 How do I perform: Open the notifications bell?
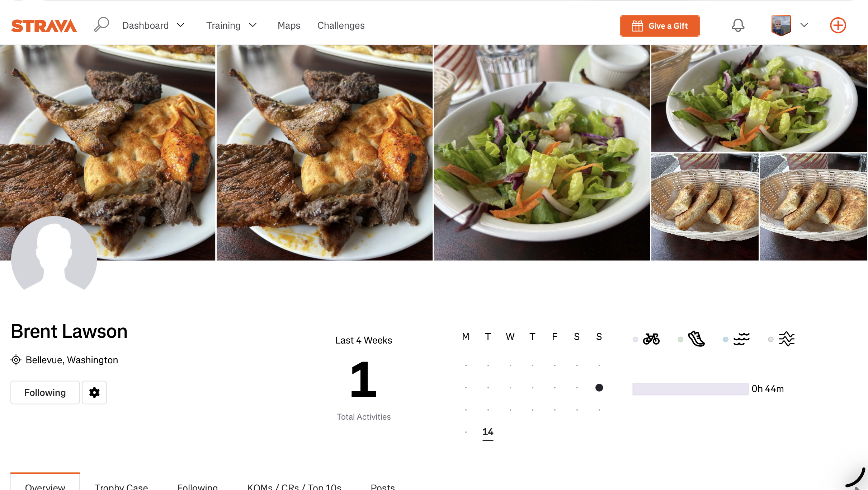coord(738,25)
